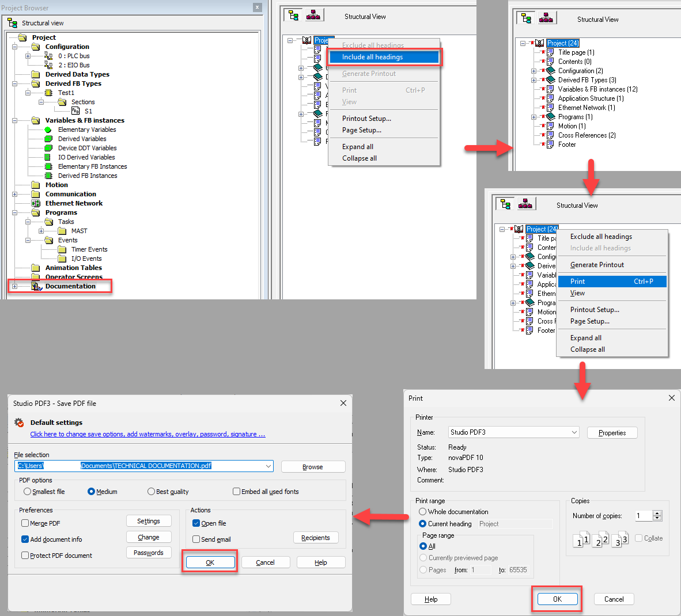Click OK in Print dialog
This screenshot has width=681, height=616.
557,599
